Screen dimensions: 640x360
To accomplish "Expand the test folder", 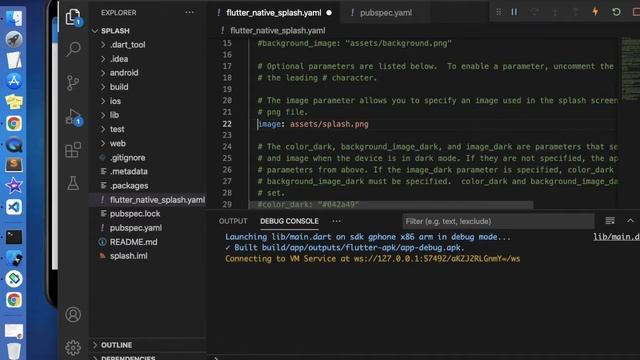I will [117, 129].
